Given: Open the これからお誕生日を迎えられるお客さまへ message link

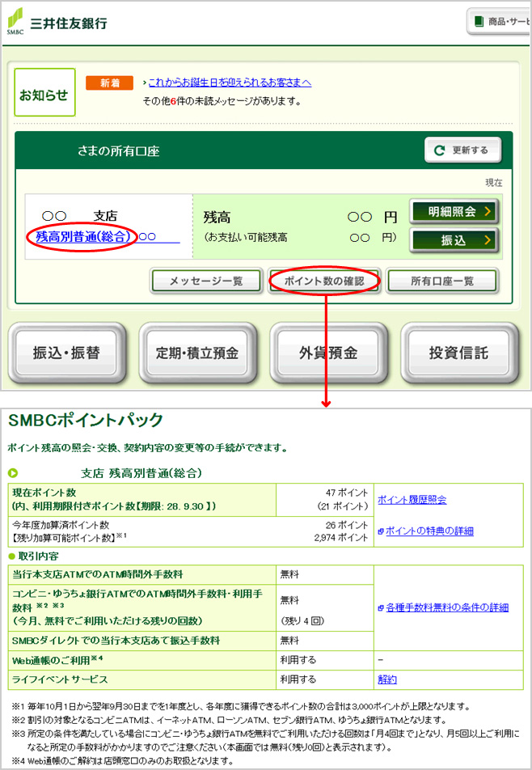Looking at the screenshot, I should click(230, 82).
